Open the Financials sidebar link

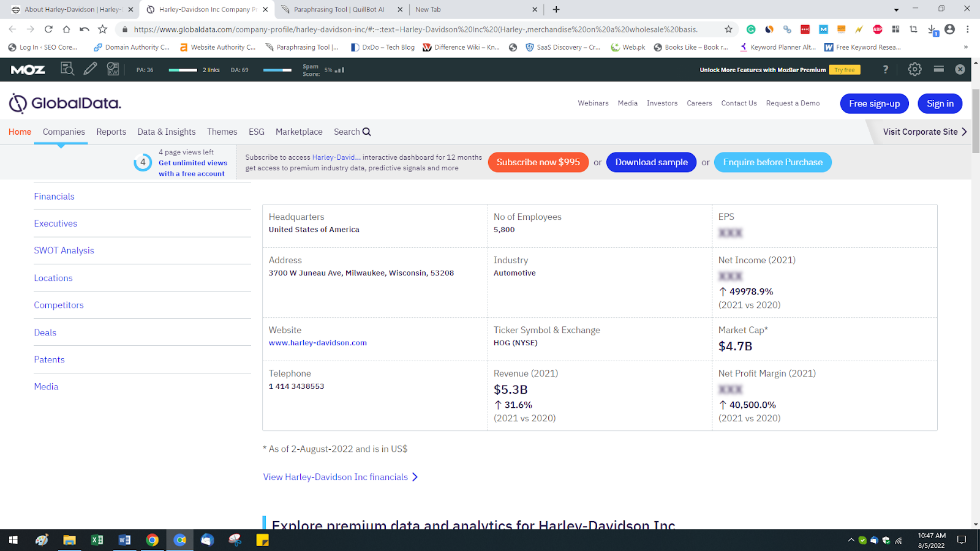pyautogui.click(x=54, y=197)
